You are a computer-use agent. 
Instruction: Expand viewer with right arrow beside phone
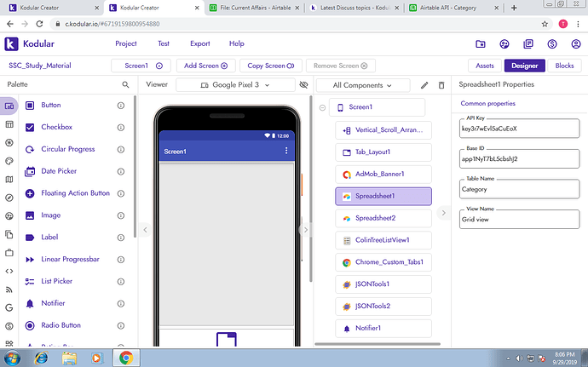pos(306,230)
